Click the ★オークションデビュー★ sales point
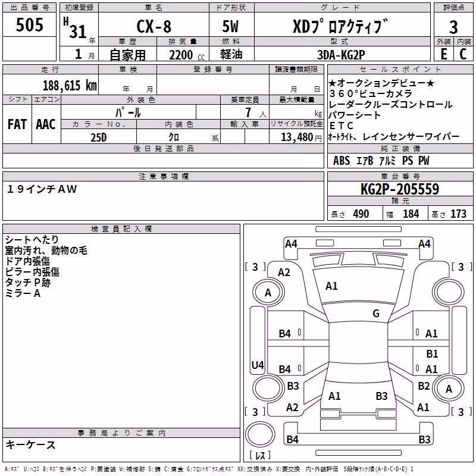The width and height of the screenshot is (476, 476). 382,83
